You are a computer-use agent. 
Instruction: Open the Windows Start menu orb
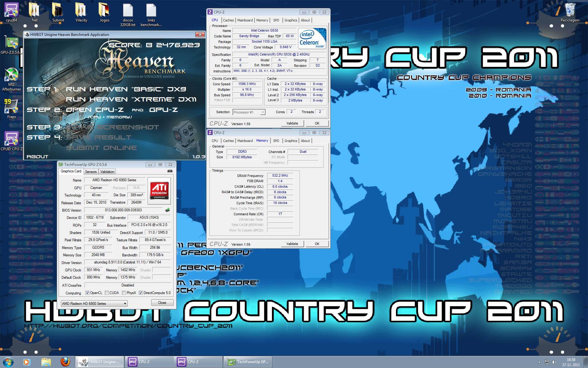click(8, 362)
